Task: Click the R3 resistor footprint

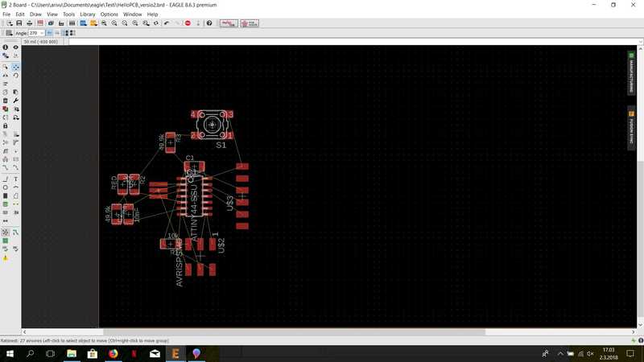Action: point(170,142)
